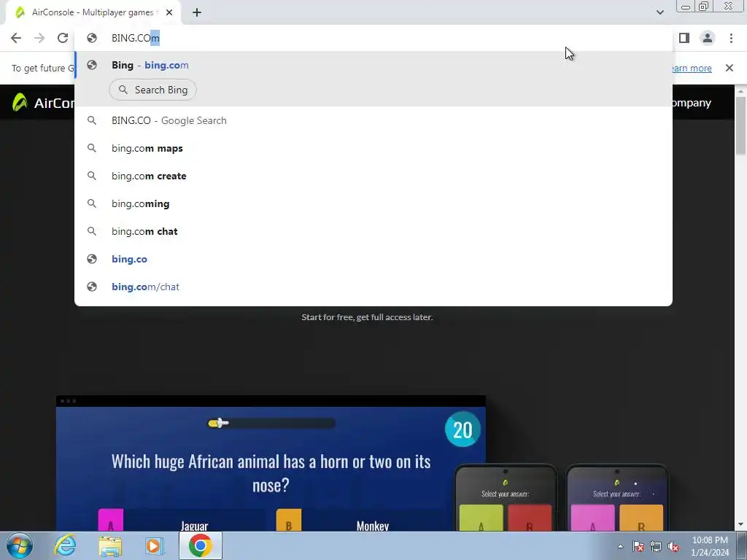The height and width of the screenshot is (560, 747).
Task: Close the AirConsole tab
Action: (x=169, y=13)
